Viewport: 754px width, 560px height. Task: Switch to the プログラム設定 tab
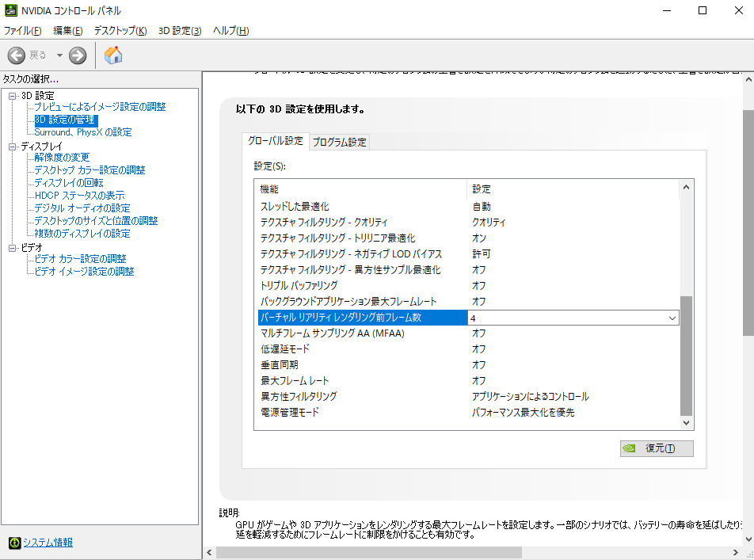click(x=340, y=142)
